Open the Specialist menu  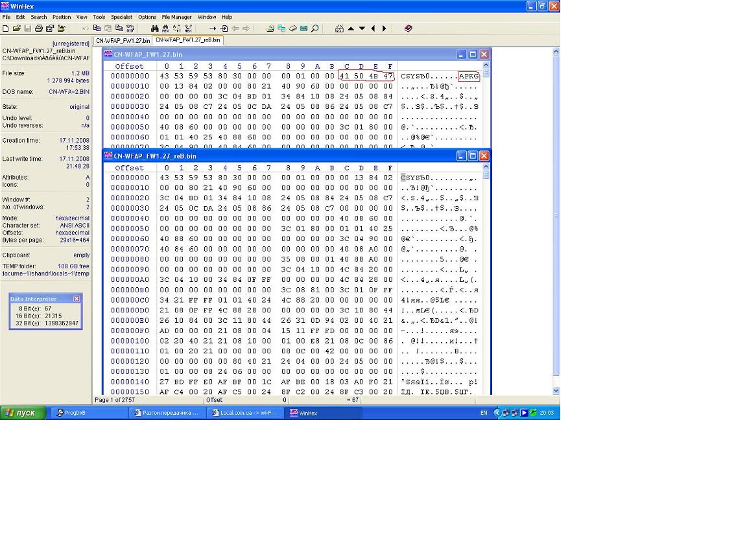tap(121, 17)
